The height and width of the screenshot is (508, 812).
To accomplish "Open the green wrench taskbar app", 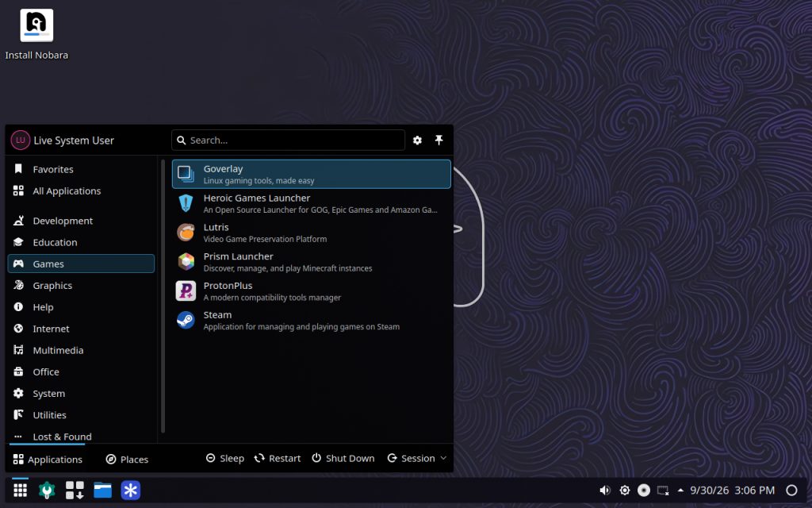I will click(47, 490).
